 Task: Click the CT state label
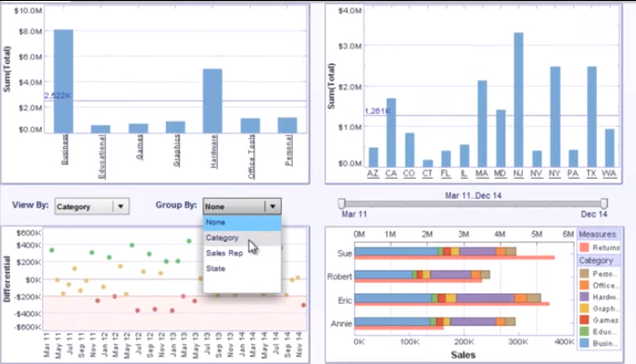[427, 173]
